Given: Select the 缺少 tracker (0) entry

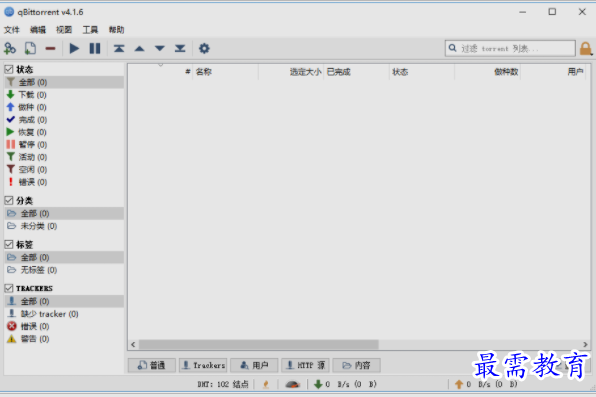Looking at the screenshot, I should [64, 314].
